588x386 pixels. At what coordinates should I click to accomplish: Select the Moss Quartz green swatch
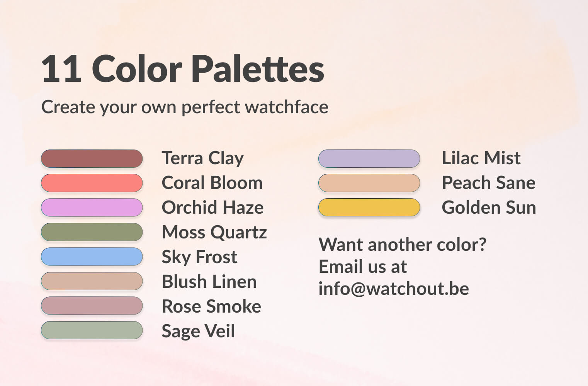click(92, 232)
